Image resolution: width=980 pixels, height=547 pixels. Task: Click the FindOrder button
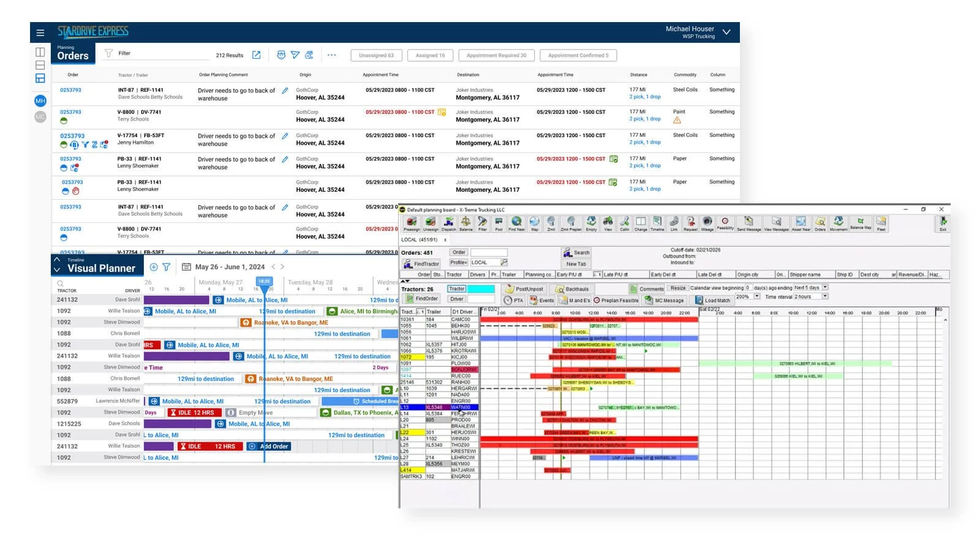421,299
